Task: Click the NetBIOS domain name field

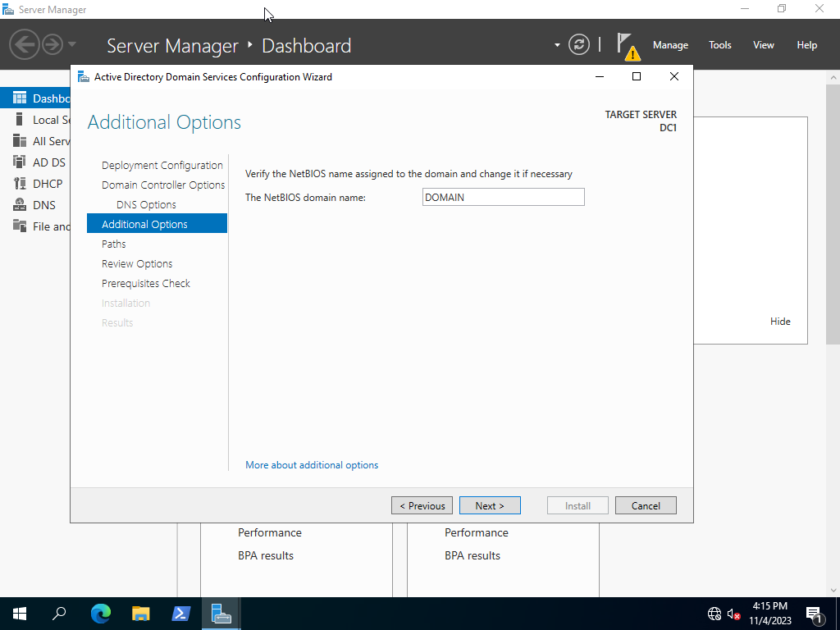Action: (x=503, y=197)
